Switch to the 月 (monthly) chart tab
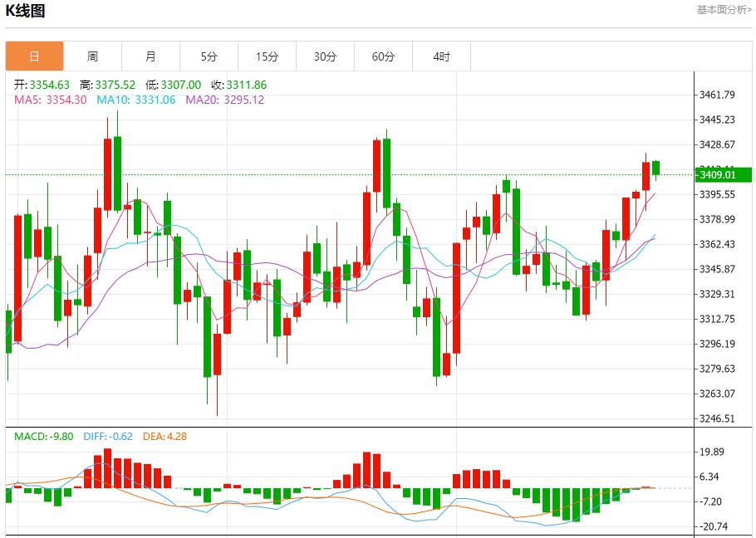This screenshot has height=538, width=756. coord(150,56)
